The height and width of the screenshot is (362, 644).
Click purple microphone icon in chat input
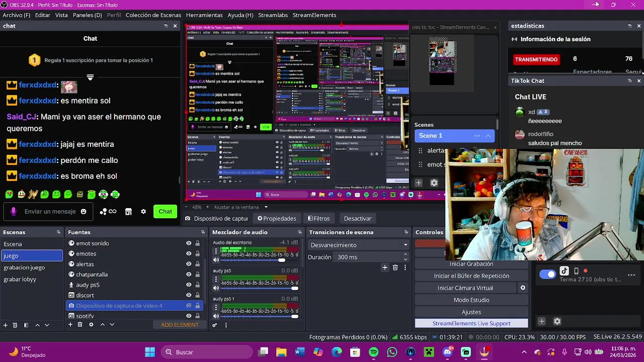tap(14, 212)
